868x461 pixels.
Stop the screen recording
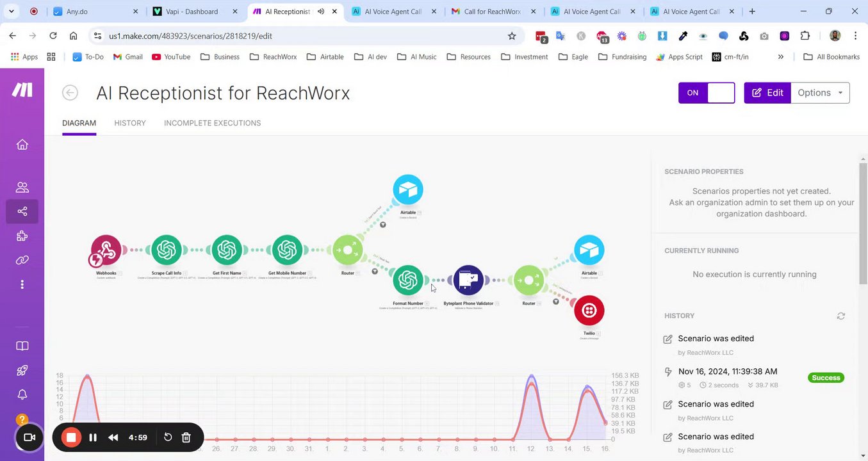point(71,438)
